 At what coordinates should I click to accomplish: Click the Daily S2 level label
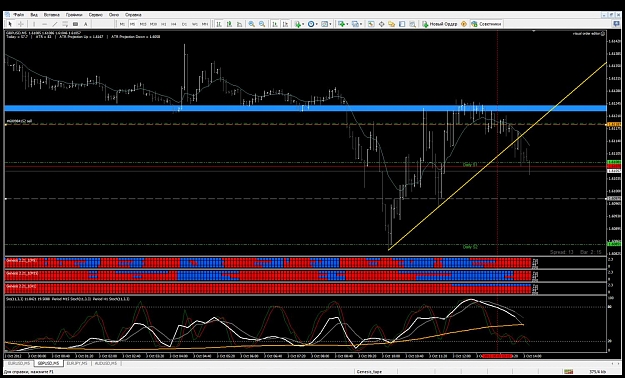(470, 247)
